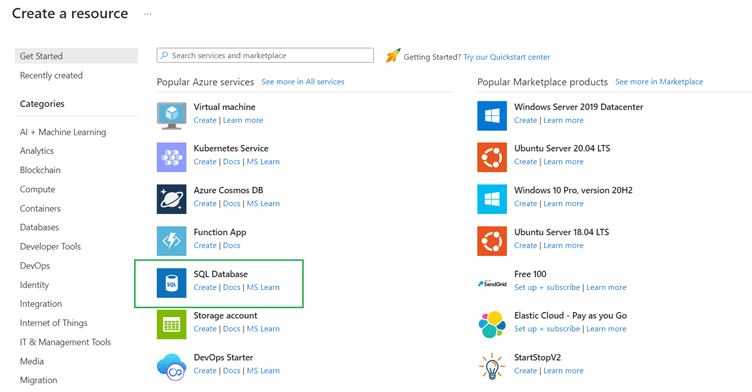752x392 pixels.
Task: Click Create under StartStopV2
Action: pyautogui.click(x=526, y=370)
